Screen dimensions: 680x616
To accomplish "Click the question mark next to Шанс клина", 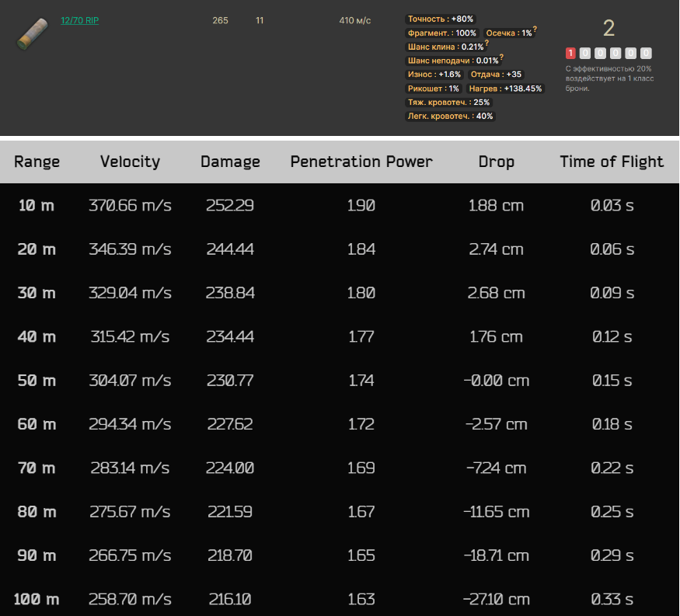I will (x=486, y=44).
